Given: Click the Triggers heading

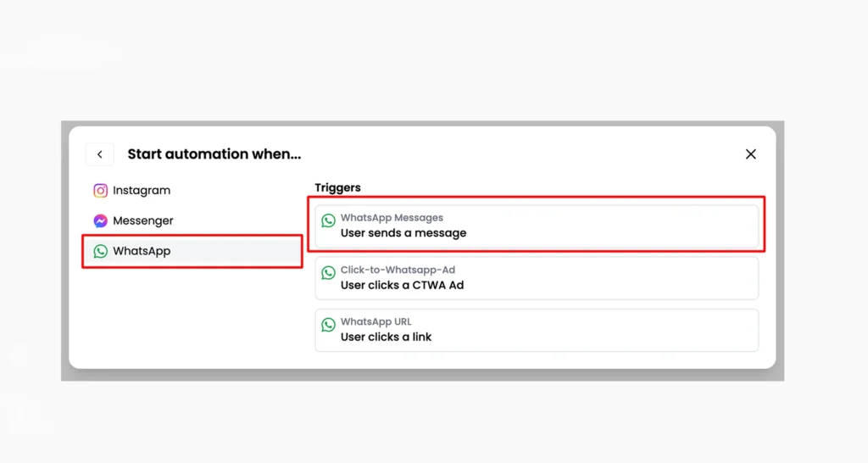Looking at the screenshot, I should click(x=337, y=187).
